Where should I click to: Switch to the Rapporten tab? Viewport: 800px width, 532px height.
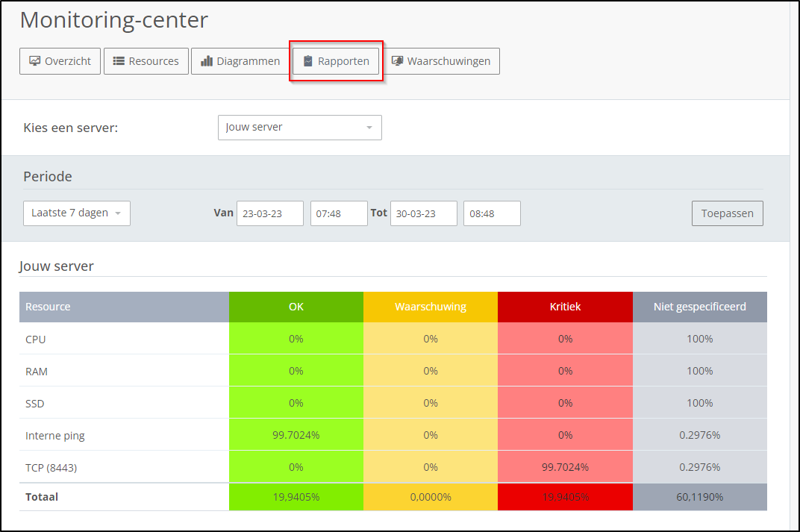[x=336, y=60]
